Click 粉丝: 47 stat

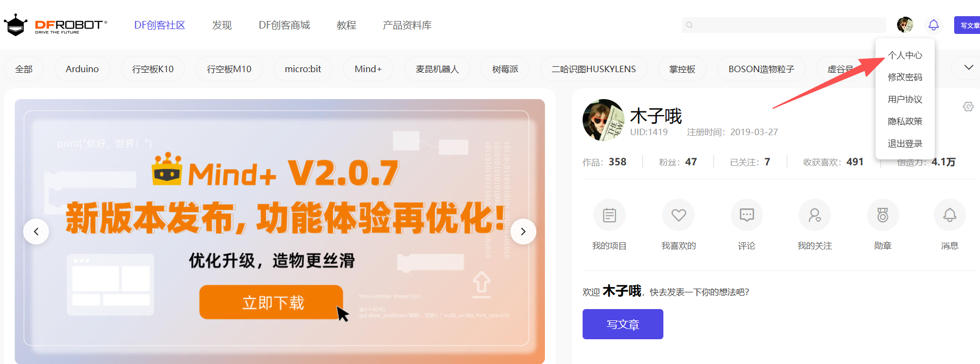678,162
